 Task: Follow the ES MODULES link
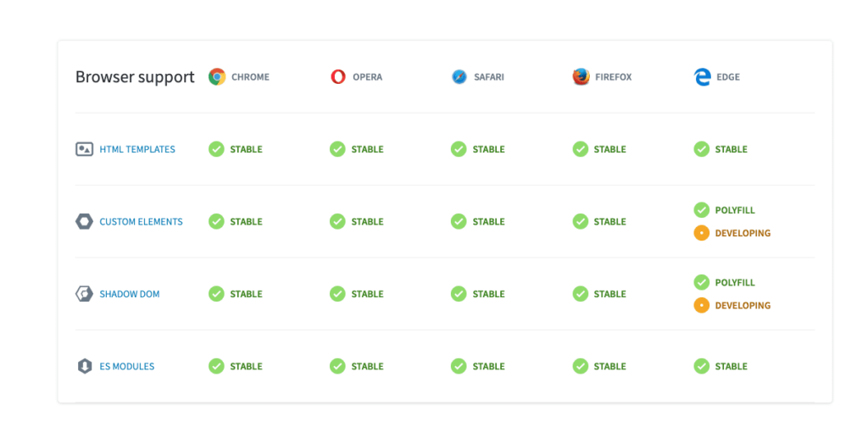(x=127, y=367)
